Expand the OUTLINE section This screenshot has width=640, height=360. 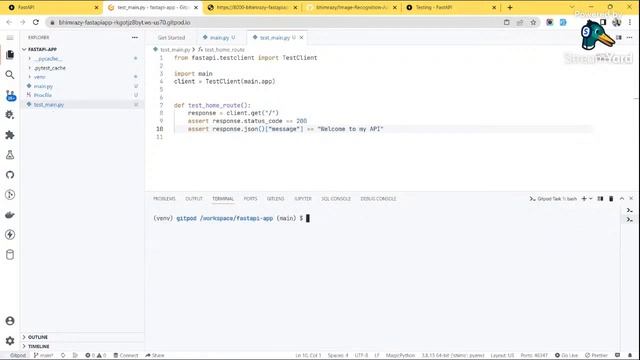point(38,337)
